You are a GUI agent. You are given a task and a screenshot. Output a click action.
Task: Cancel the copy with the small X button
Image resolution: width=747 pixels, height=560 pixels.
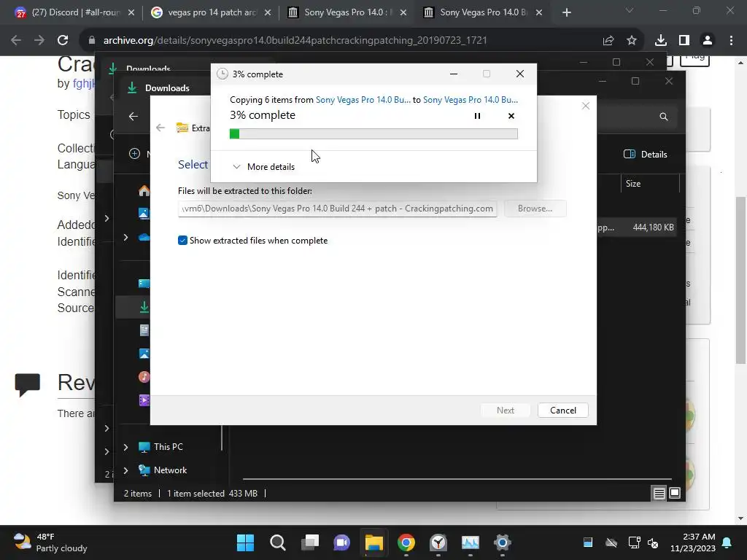point(511,116)
